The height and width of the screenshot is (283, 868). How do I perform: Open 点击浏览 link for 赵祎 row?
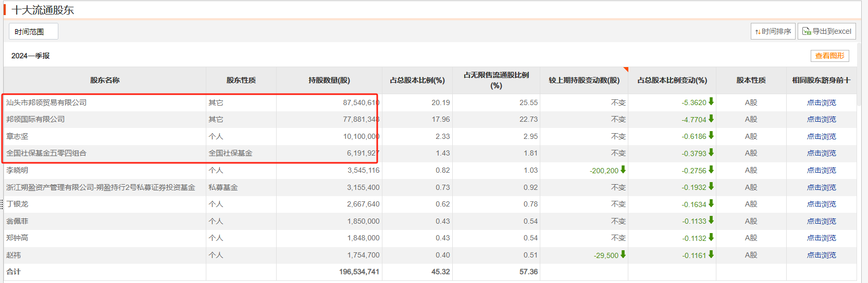(x=821, y=255)
